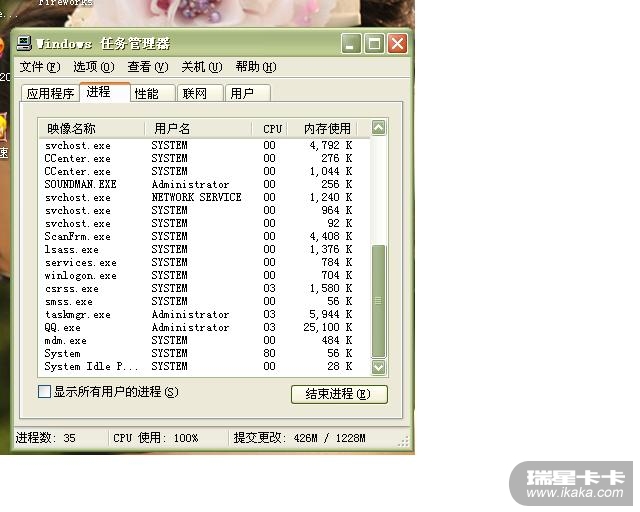This screenshot has height=512, width=640.
Task: Select the smss.exe process
Action: click(204, 301)
